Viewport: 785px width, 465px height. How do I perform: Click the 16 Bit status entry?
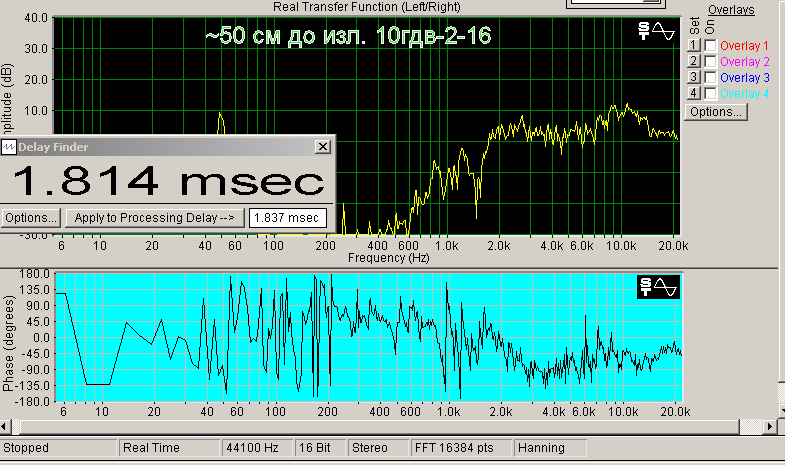(320, 448)
